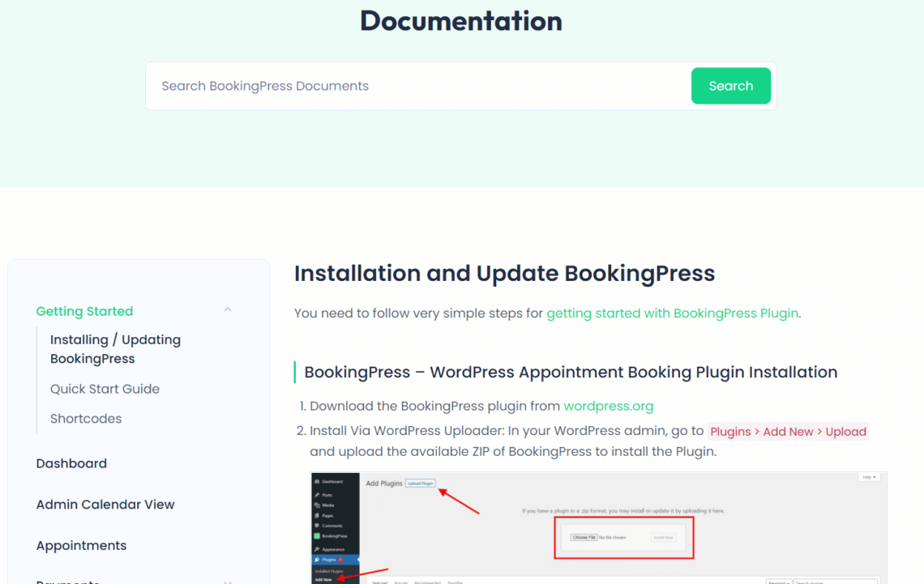
Task: Select Add New in the Plugins submenu image
Action: pyautogui.click(x=323, y=579)
